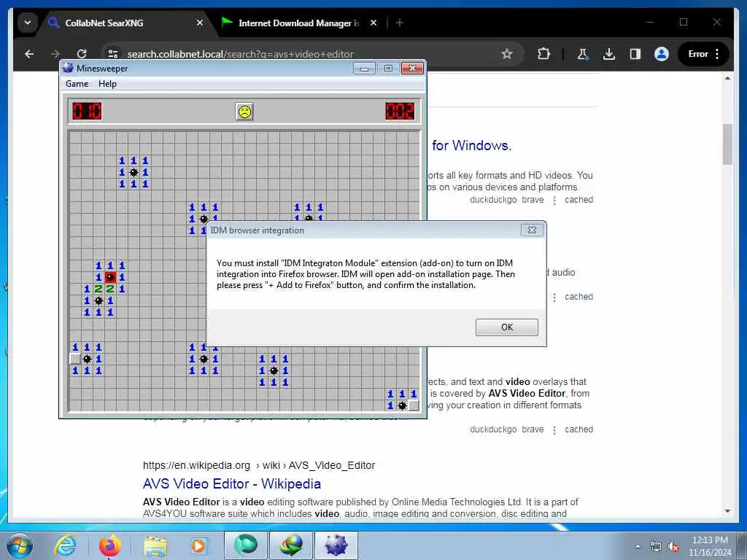This screenshot has width=747, height=560.
Task: Click the network system tray icon
Action: click(x=656, y=546)
